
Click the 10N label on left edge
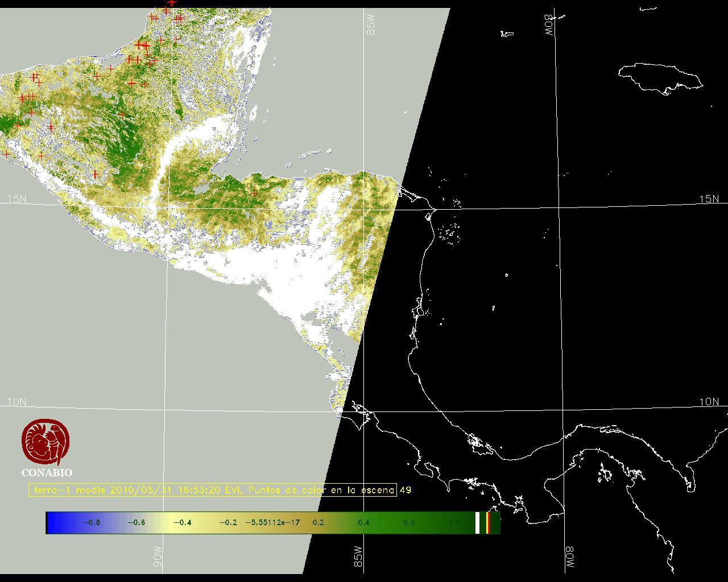point(16,402)
